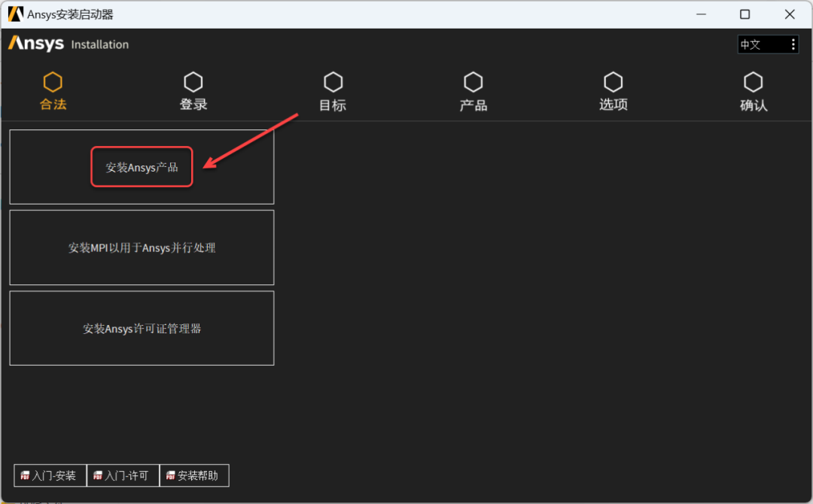Open the 入门-安装 PDF guide

click(50, 475)
